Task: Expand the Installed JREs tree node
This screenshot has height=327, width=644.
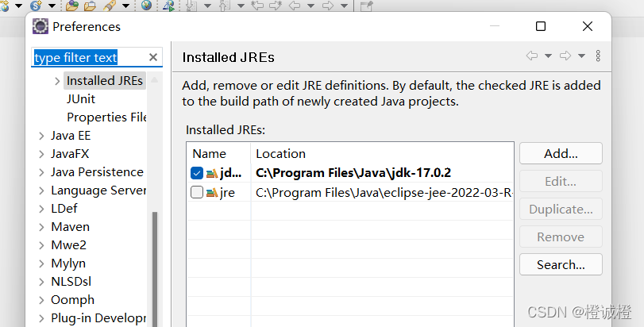Action: [57, 81]
